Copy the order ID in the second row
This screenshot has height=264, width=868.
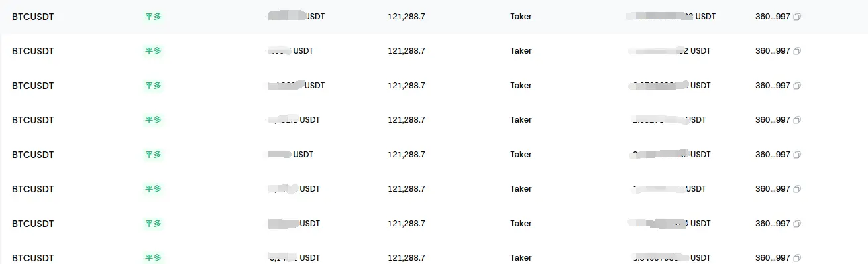(797, 51)
